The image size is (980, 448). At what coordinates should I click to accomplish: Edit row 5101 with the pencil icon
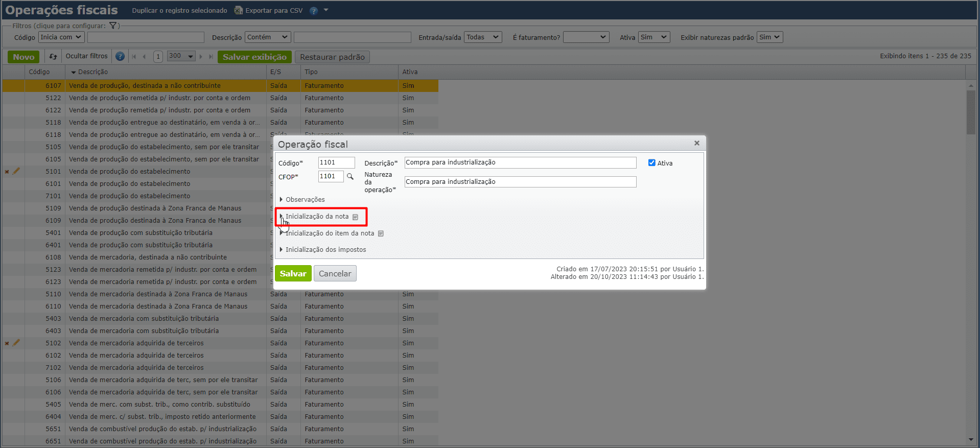(x=16, y=171)
